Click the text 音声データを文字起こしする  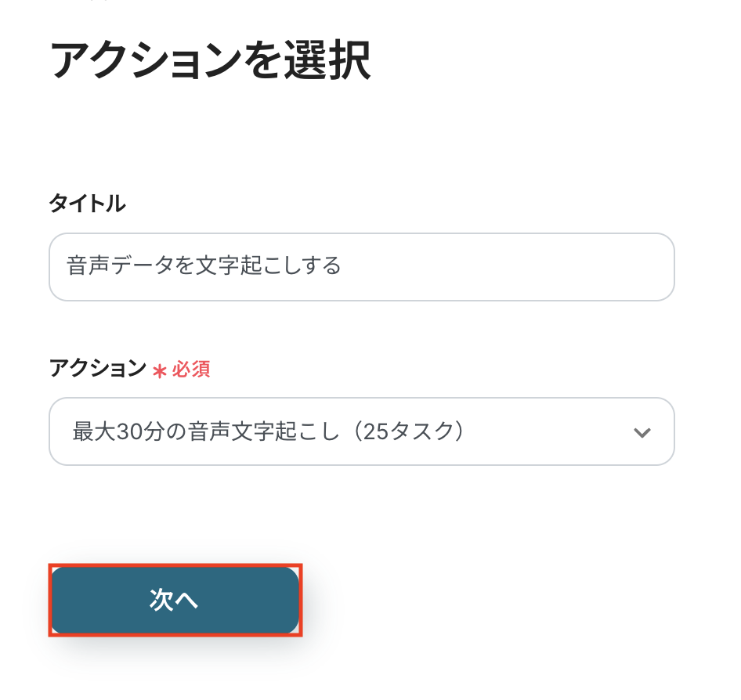pos(204,266)
